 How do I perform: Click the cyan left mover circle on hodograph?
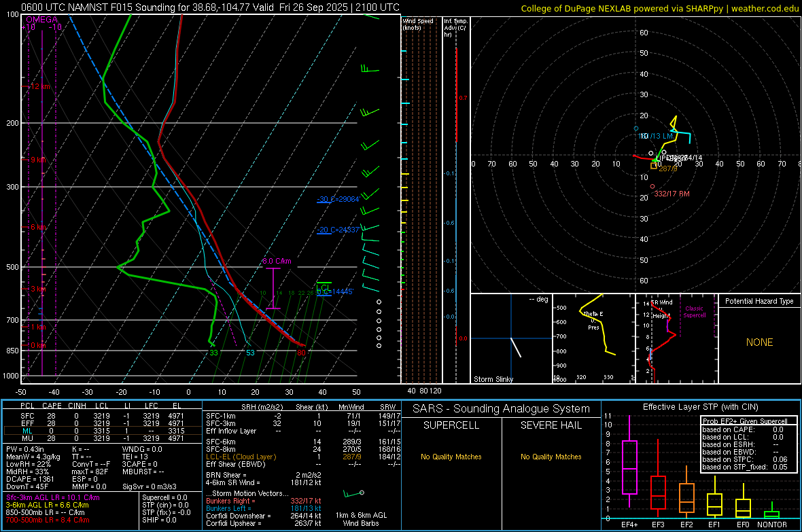tap(636, 128)
